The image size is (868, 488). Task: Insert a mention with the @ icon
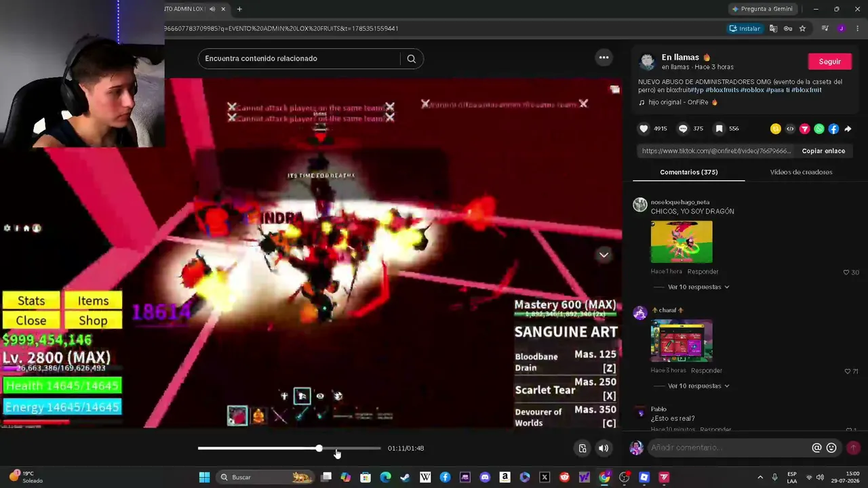[x=816, y=448]
